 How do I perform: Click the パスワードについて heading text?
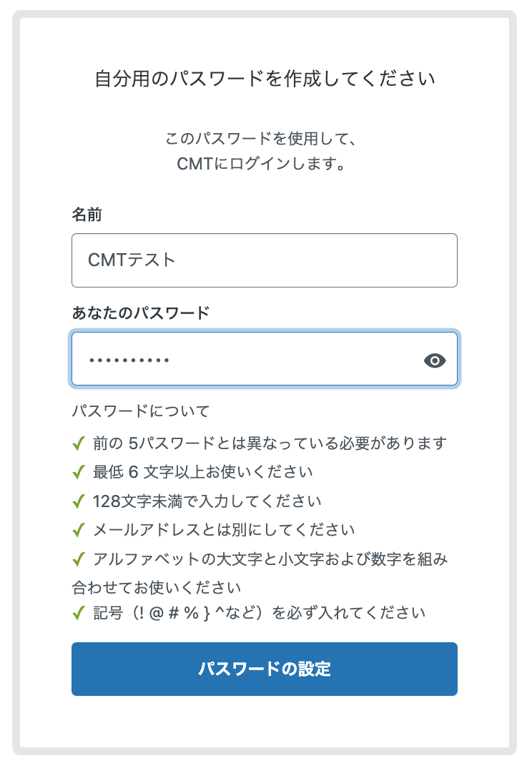tap(140, 411)
